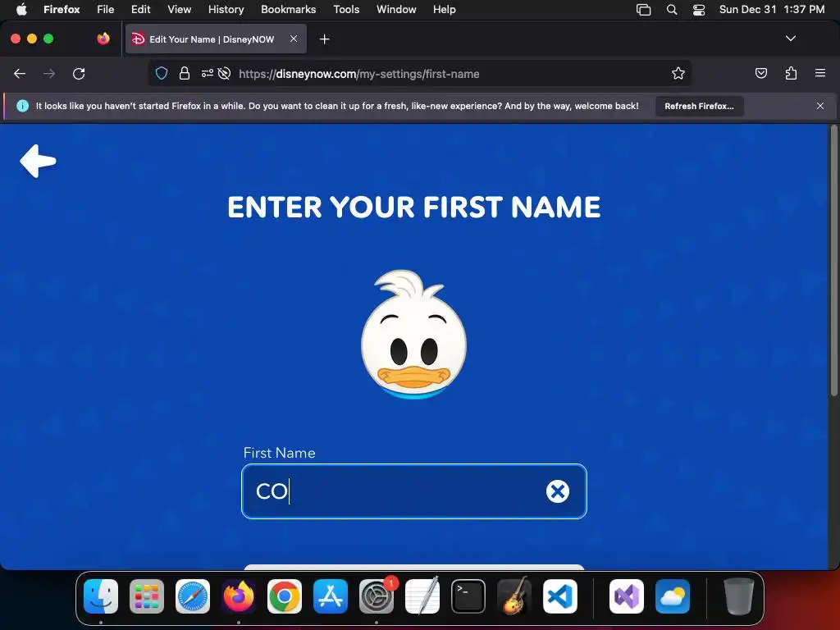This screenshot has width=840, height=630.
Task: Open Stage Manager icon in menu bar
Action: pos(643,10)
